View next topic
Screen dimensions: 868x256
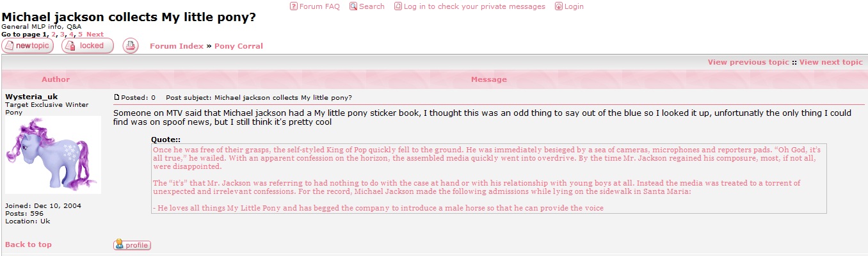pyautogui.click(x=831, y=62)
